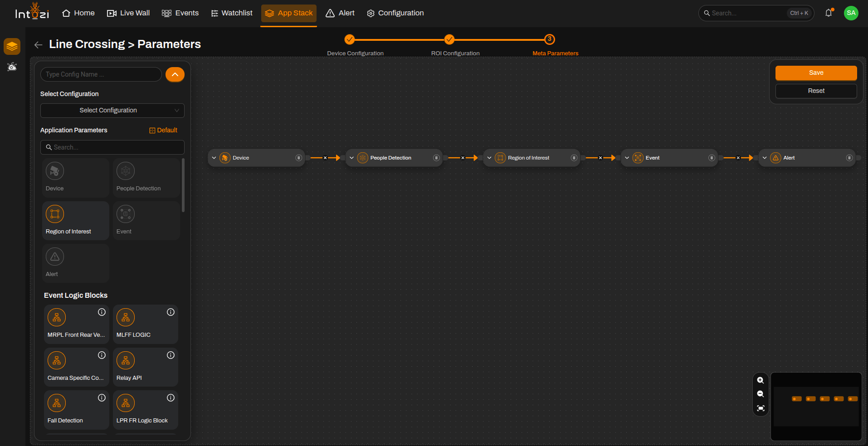
Task: Collapse the config panel with orange chevron
Action: coord(175,74)
